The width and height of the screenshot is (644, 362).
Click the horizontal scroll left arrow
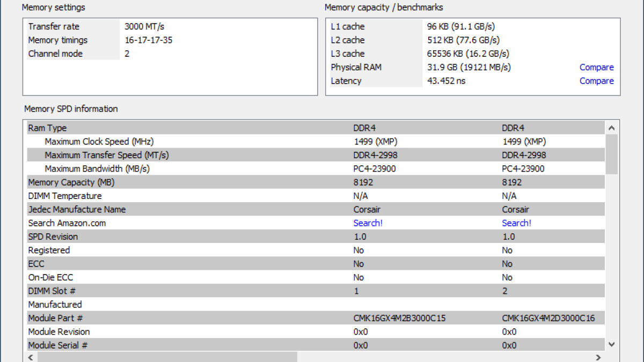tap(31, 357)
